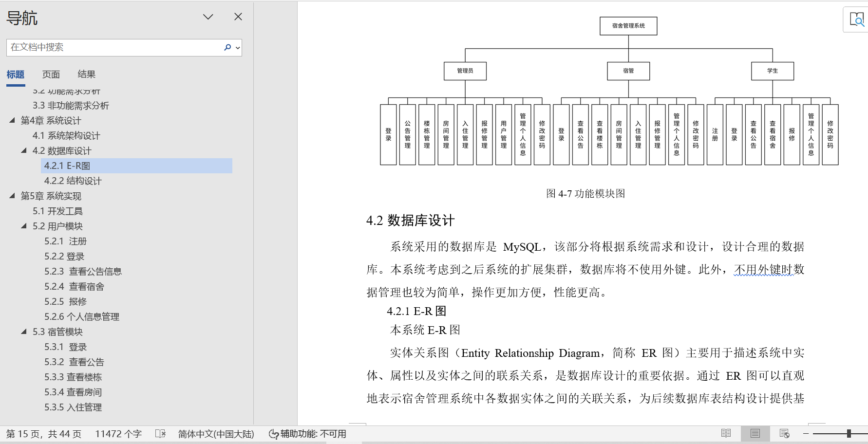Close the navigation pane

(238, 17)
